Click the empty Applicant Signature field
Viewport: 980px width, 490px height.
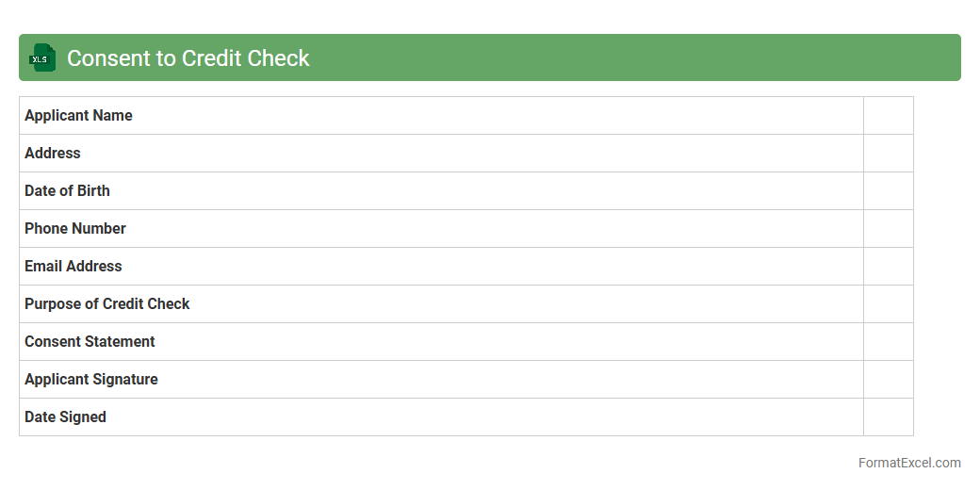click(888, 380)
